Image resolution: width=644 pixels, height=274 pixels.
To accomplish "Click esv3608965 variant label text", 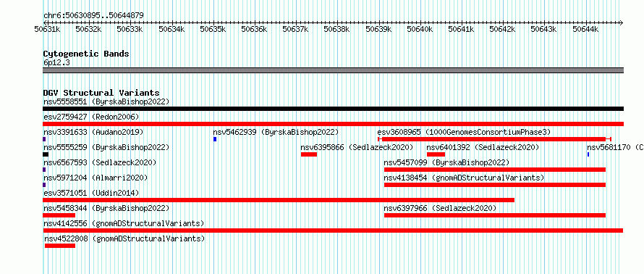I will (464, 132).
